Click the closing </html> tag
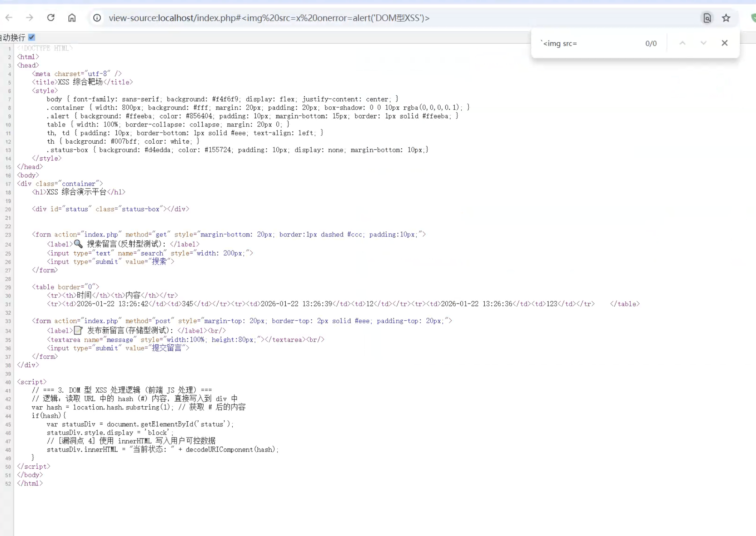The width and height of the screenshot is (756, 536). point(30,484)
